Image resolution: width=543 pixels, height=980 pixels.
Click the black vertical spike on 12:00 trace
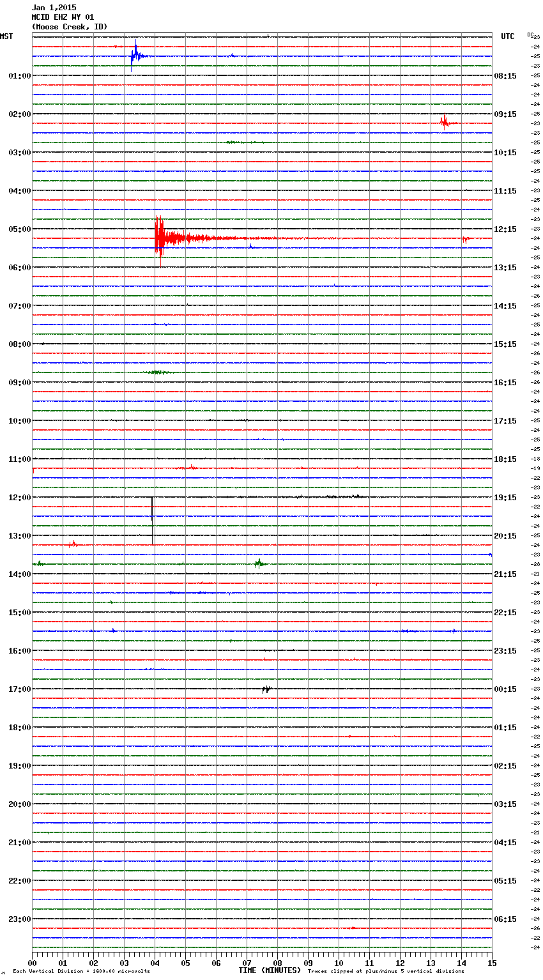tap(152, 519)
